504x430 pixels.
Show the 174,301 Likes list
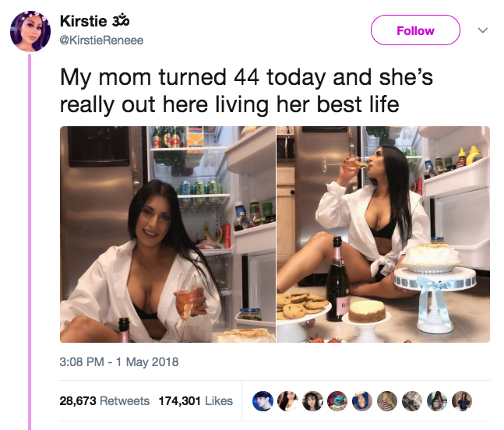point(196,400)
